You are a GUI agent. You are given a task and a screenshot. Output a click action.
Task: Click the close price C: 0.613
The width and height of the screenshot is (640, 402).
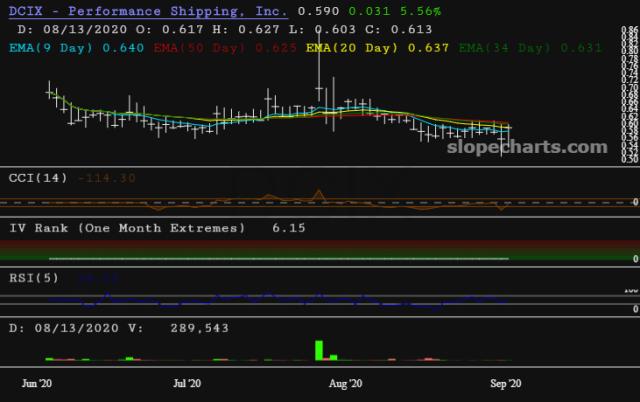pos(398,30)
